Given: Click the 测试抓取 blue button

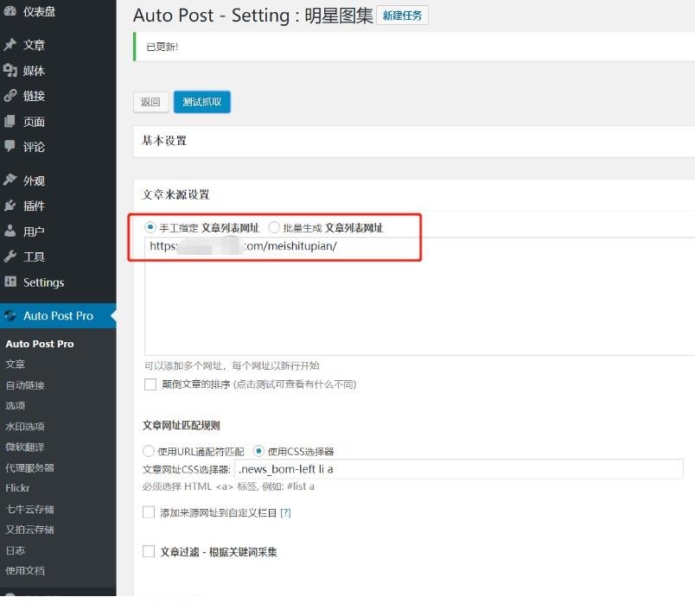Looking at the screenshot, I should click(x=201, y=102).
